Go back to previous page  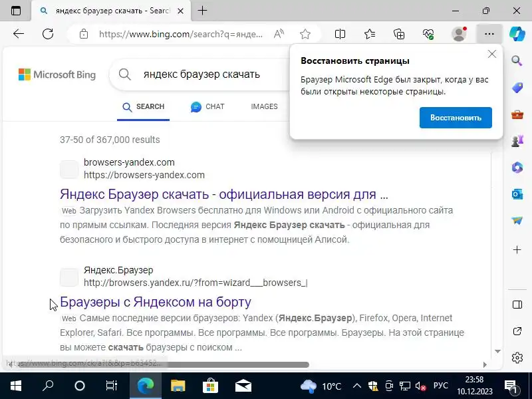click(x=19, y=34)
